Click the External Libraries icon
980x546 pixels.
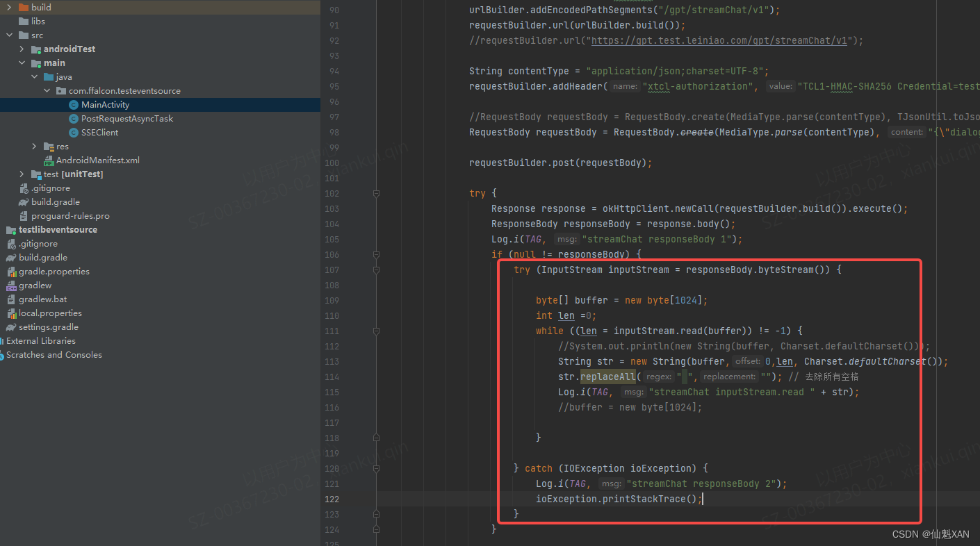(2, 341)
